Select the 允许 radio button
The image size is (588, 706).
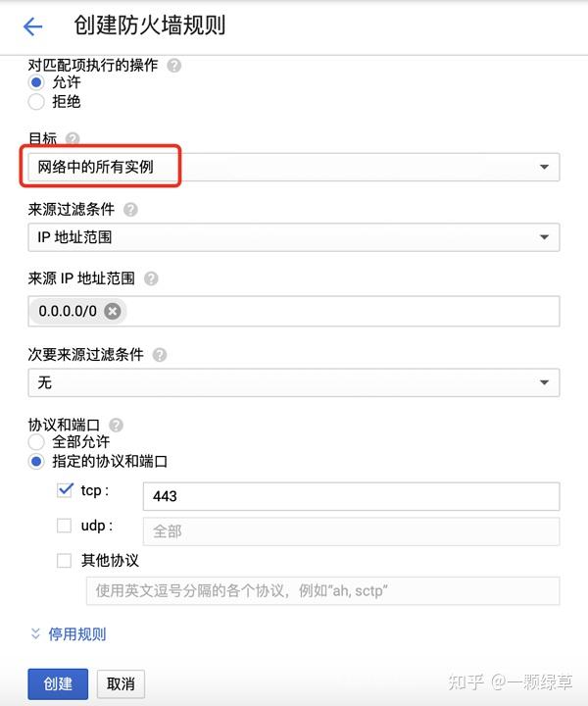(37, 83)
